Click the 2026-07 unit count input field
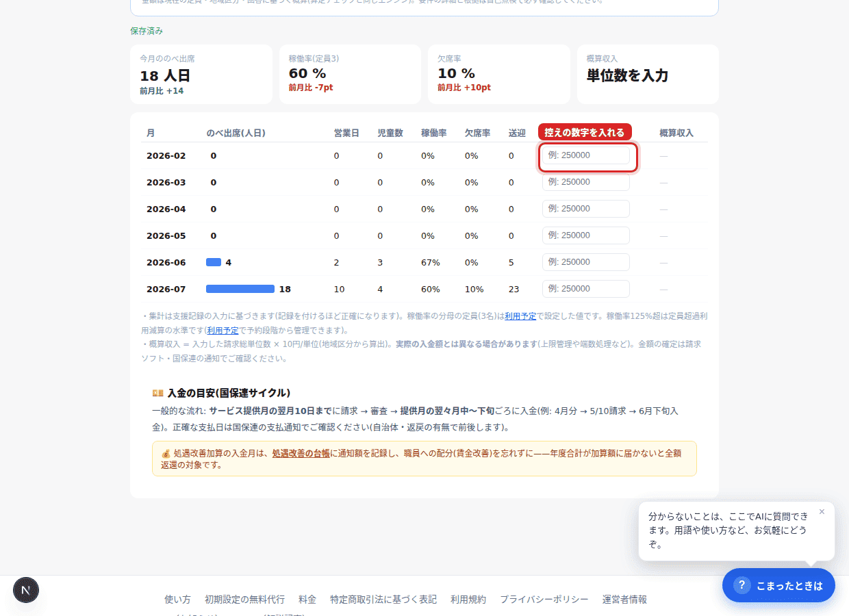 (585, 289)
